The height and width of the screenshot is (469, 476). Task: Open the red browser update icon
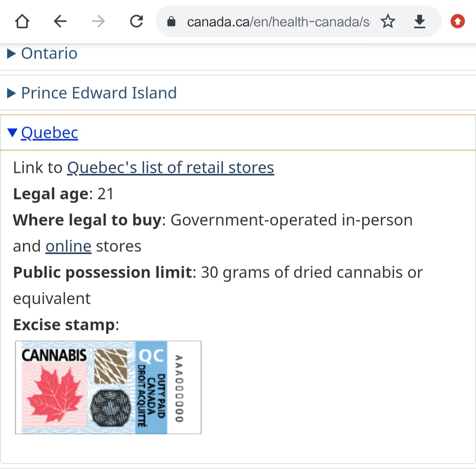tap(457, 21)
